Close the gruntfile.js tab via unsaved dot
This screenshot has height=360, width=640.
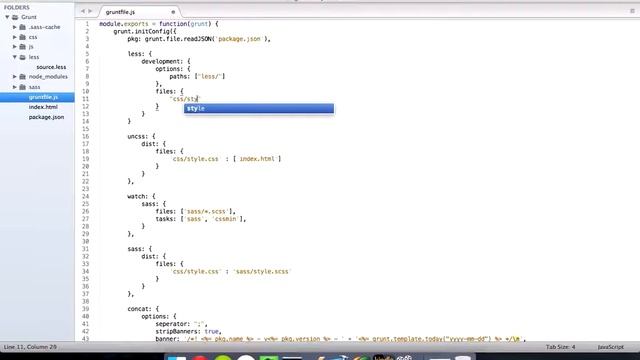click(173, 12)
